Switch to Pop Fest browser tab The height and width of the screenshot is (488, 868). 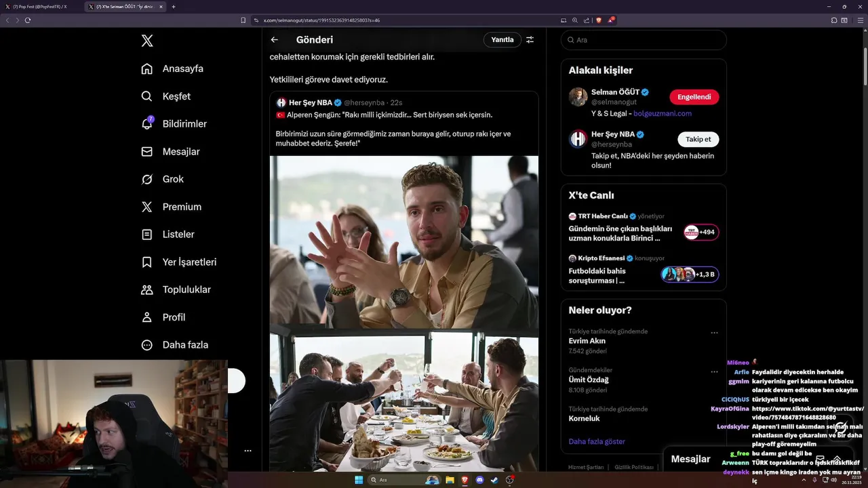pyautogui.click(x=41, y=6)
